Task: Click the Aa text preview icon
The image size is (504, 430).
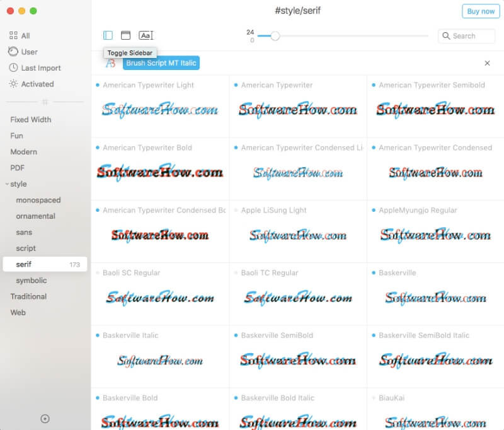Action: pyautogui.click(x=146, y=35)
